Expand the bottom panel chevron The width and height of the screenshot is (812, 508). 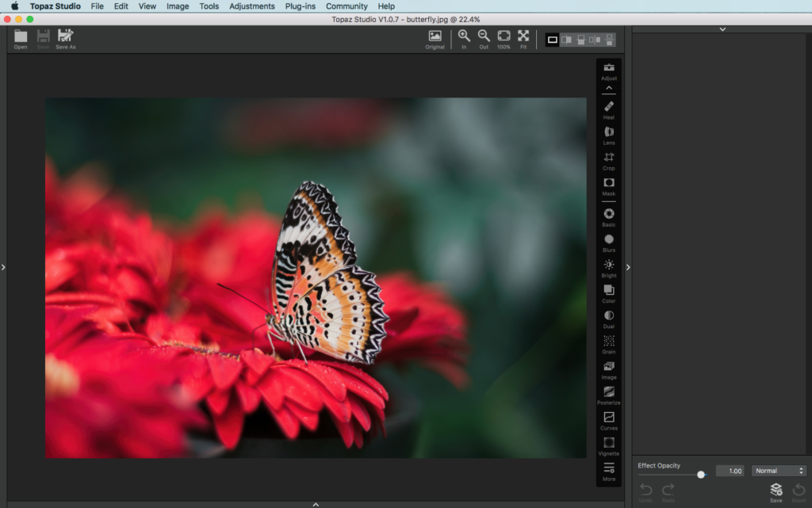pos(316,504)
